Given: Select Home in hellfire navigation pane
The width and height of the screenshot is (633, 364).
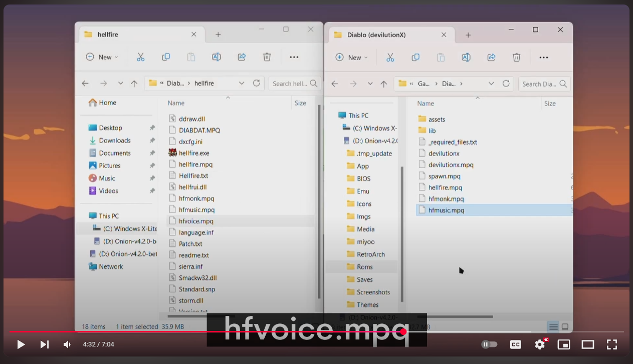Looking at the screenshot, I should tap(103, 103).
